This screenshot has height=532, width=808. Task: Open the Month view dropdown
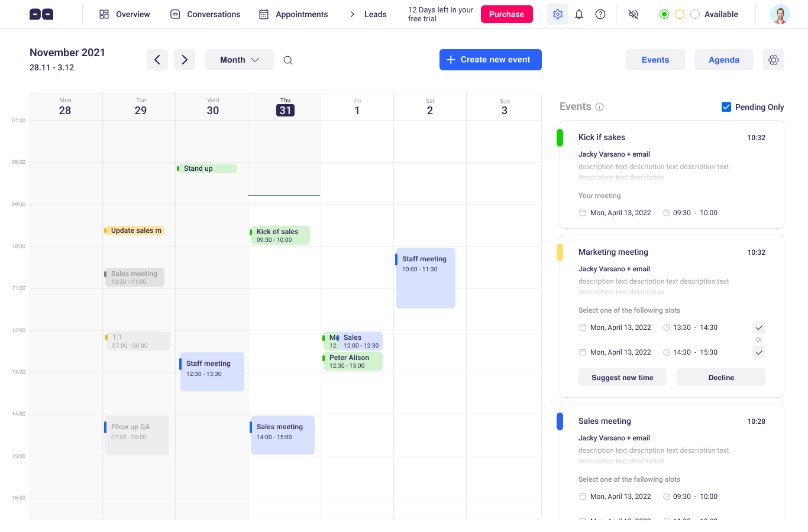pos(239,60)
